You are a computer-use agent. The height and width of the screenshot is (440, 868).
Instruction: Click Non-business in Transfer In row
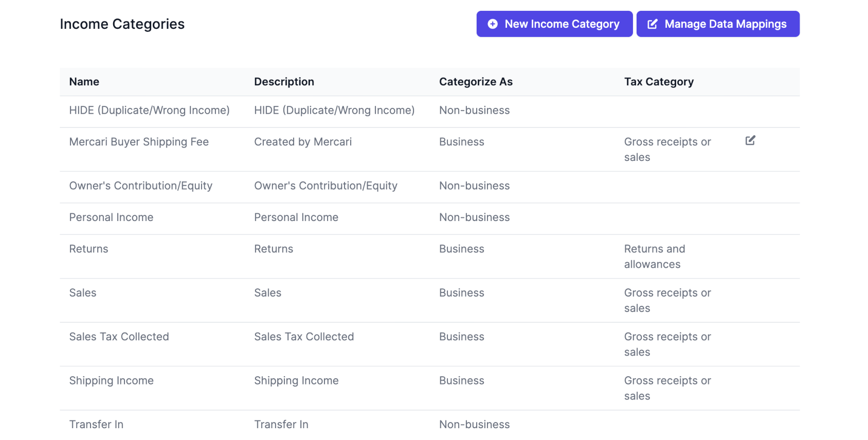475,425
